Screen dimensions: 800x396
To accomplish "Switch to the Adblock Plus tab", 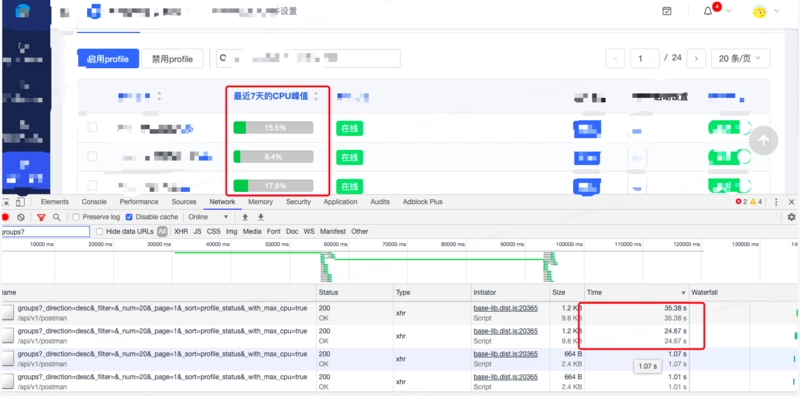I will tap(422, 202).
